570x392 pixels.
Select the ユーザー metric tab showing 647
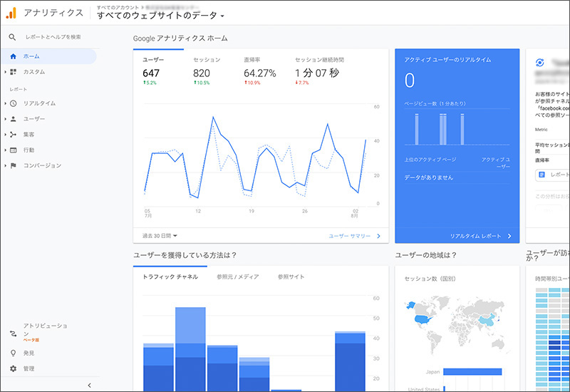[158, 71]
